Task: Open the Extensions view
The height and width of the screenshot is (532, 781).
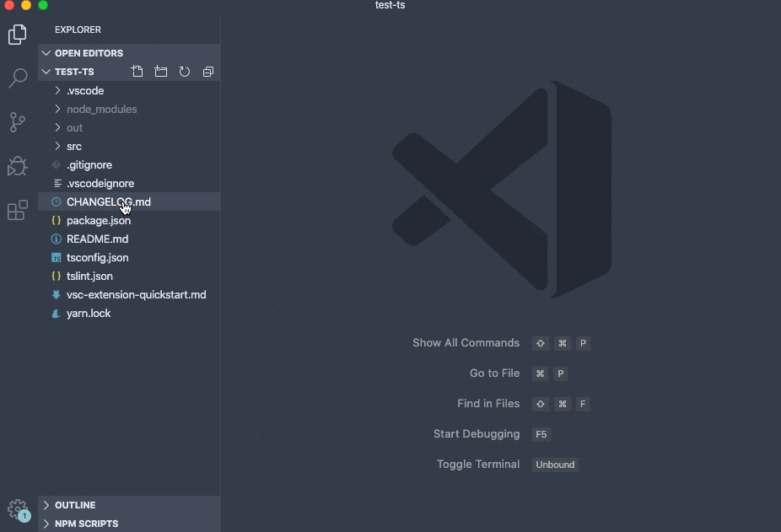Action: pos(17,210)
